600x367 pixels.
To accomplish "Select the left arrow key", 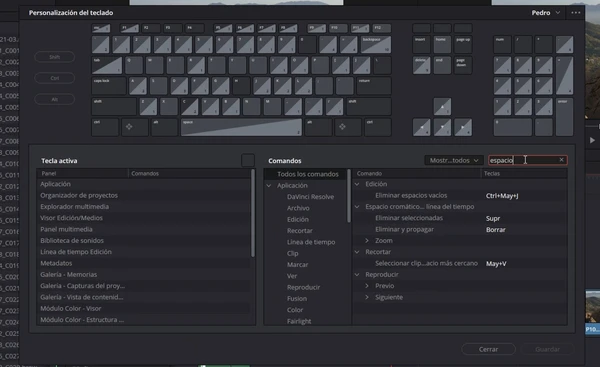I will 421,127.
